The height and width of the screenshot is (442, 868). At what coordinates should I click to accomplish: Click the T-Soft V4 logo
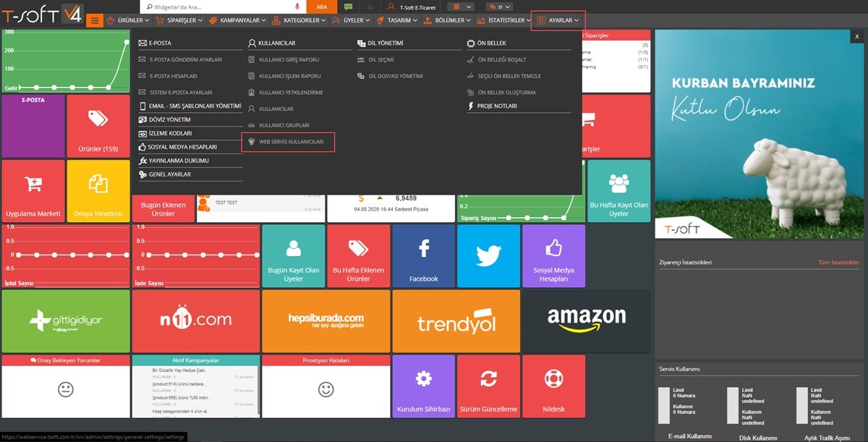41,13
